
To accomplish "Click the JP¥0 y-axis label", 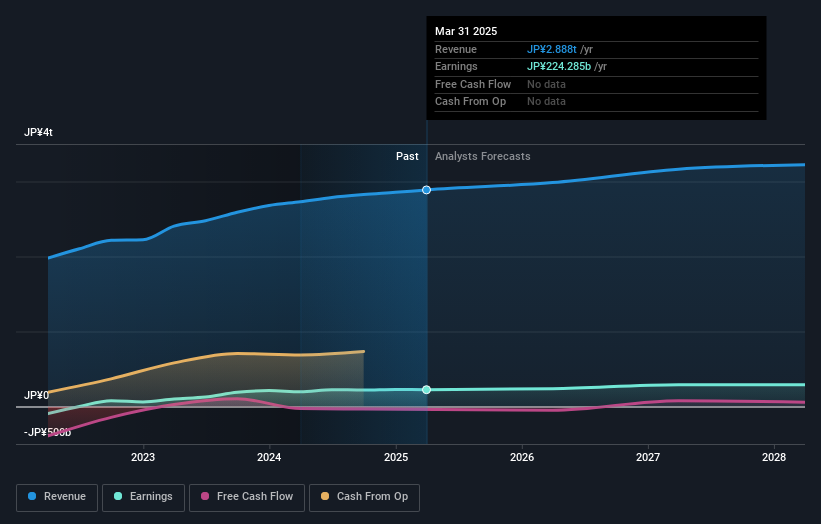I will click(x=36, y=395).
